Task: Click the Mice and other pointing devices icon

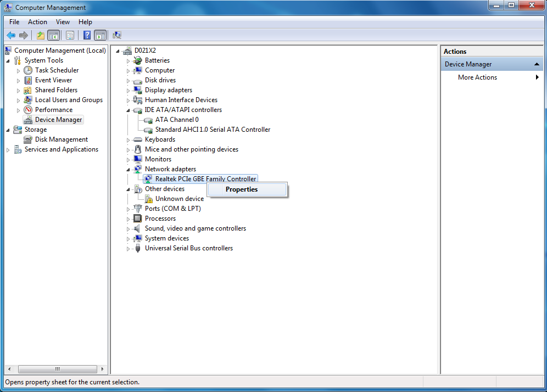Action: tap(138, 149)
